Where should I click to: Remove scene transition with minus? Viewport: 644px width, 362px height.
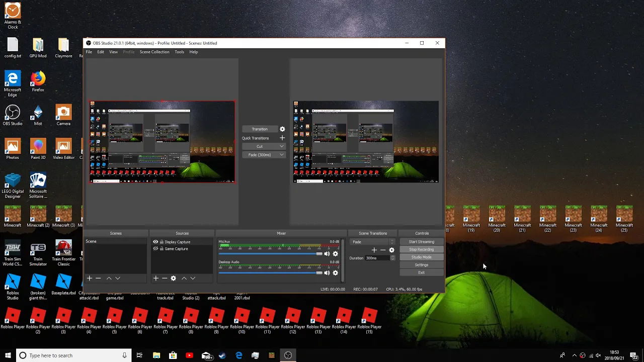383,250
